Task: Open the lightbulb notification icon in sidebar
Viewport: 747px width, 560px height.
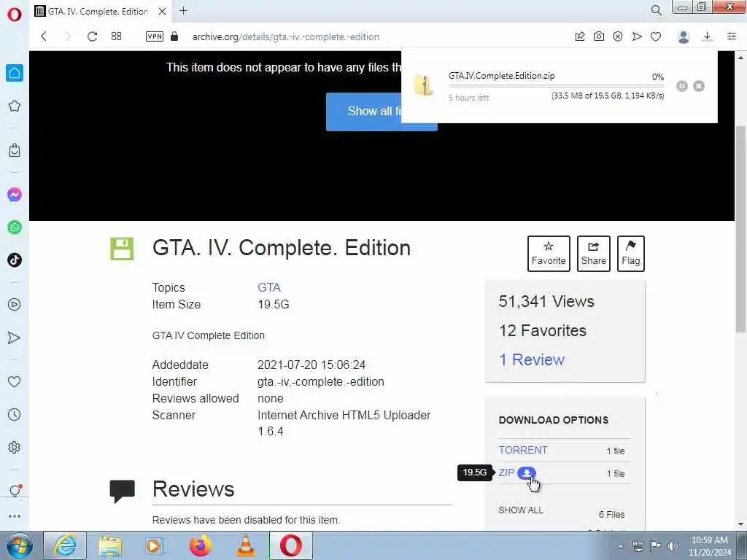Action: (x=15, y=490)
